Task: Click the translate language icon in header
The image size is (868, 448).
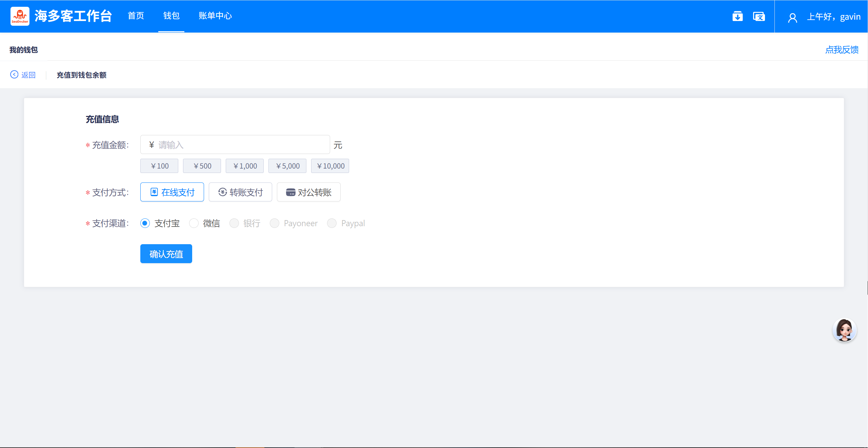Action: click(759, 16)
